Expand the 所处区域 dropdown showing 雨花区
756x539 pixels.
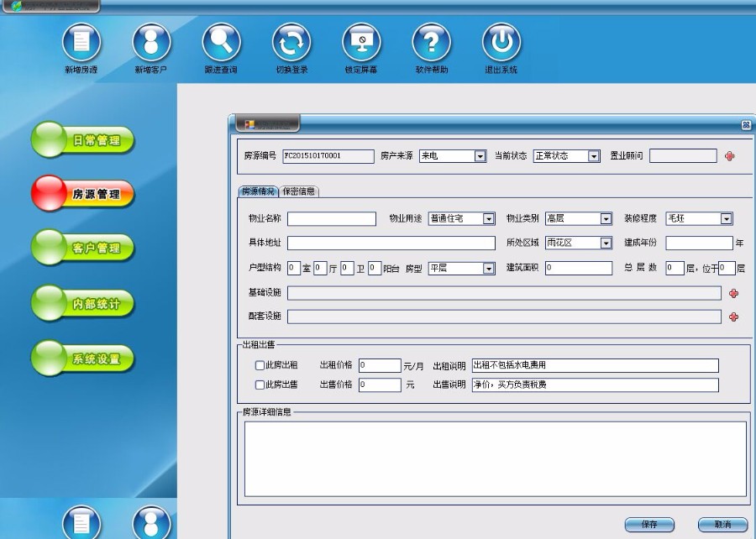[605, 243]
